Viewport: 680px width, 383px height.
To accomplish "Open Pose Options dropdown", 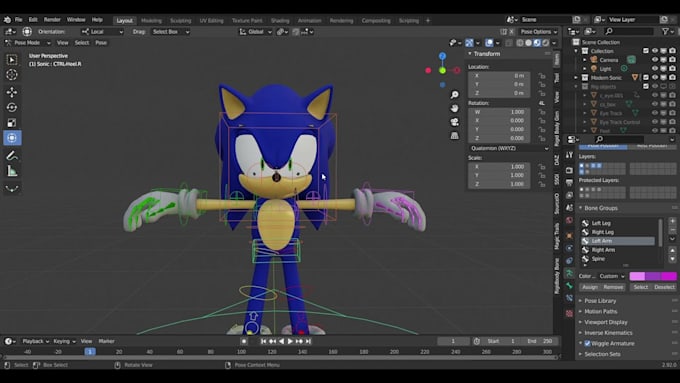I will point(539,32).
